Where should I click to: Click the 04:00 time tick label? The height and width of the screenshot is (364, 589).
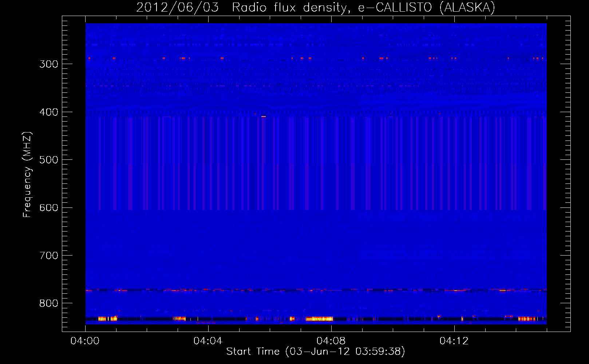tap(85, 341)
